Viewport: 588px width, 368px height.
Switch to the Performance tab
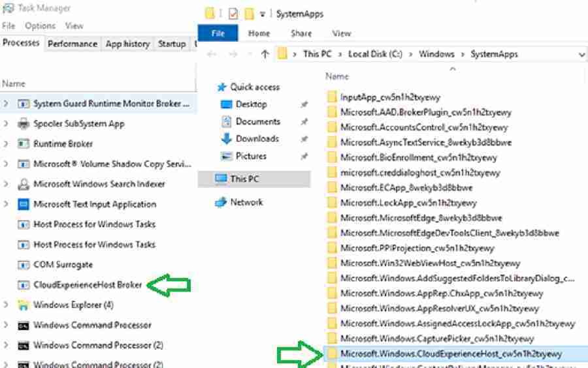coord(73,44)
